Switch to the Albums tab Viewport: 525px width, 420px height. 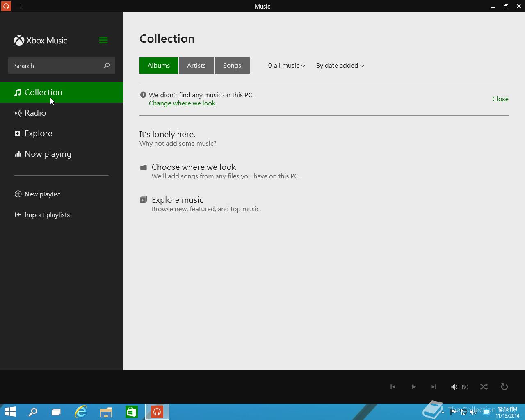159,66
